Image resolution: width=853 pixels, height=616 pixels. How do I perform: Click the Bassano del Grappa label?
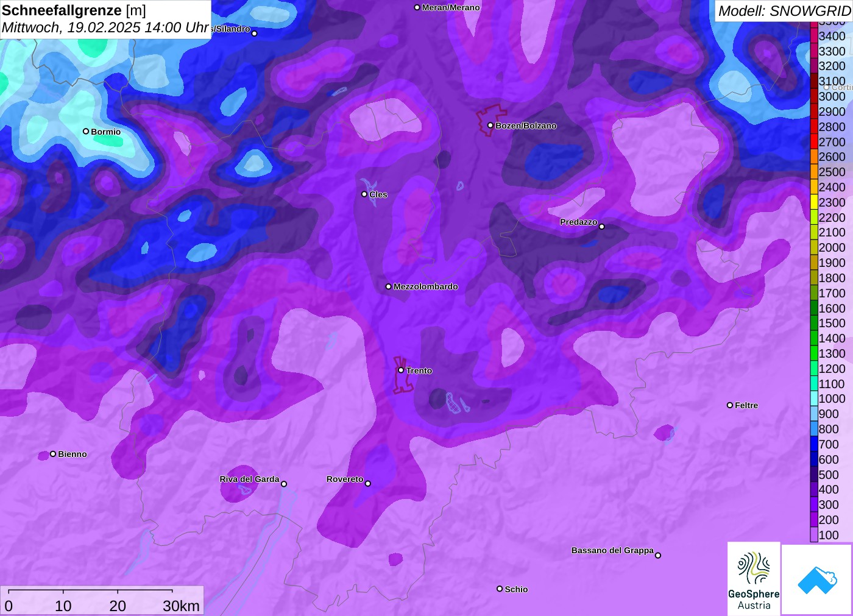612,550
